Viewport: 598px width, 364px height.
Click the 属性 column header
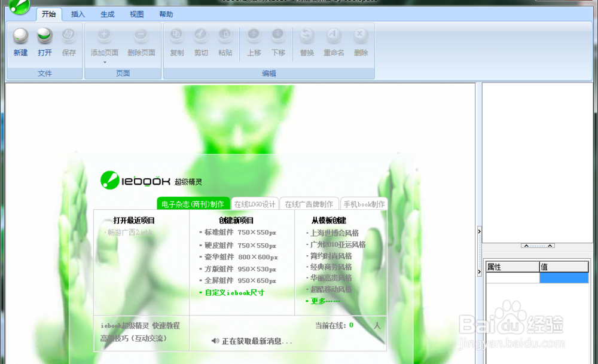[x=512, y=267]
